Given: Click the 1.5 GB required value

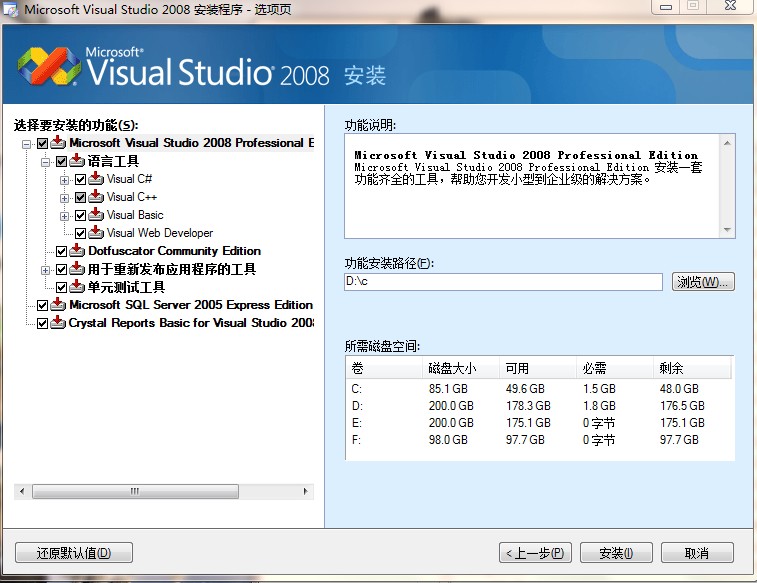Looking at the screenshot, I should (599, 389).
